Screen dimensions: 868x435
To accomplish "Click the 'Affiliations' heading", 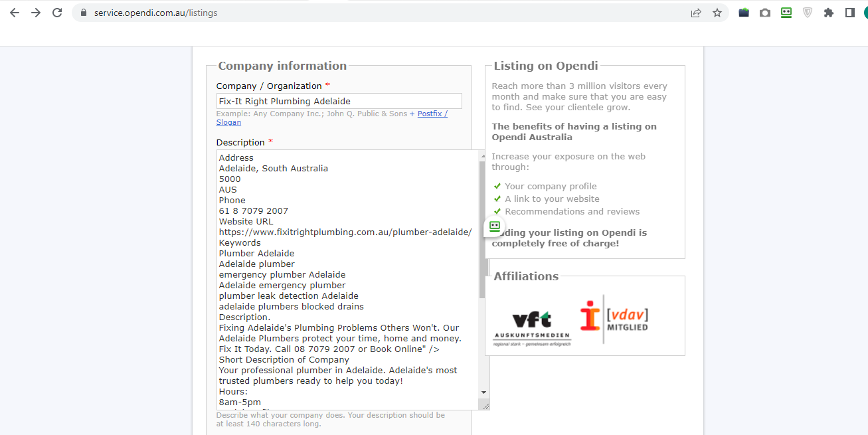I will (x=526, y=276).
